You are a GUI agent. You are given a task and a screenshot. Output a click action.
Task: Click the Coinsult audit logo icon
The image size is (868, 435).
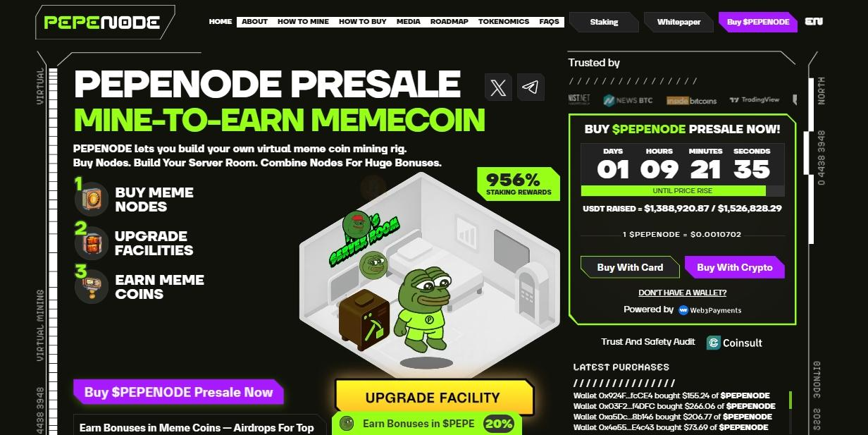click(x=714, y=343)
